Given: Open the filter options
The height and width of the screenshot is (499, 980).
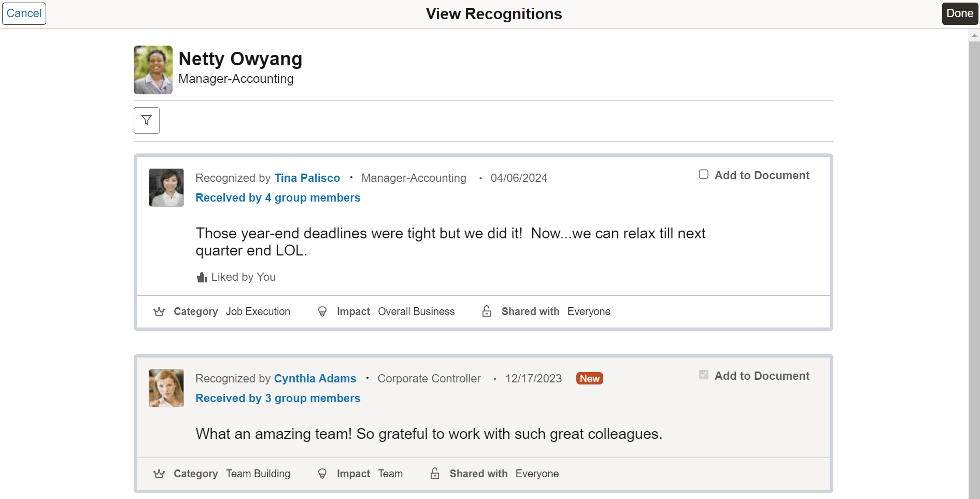Looking at the screenshot, I should coord(146,120).
